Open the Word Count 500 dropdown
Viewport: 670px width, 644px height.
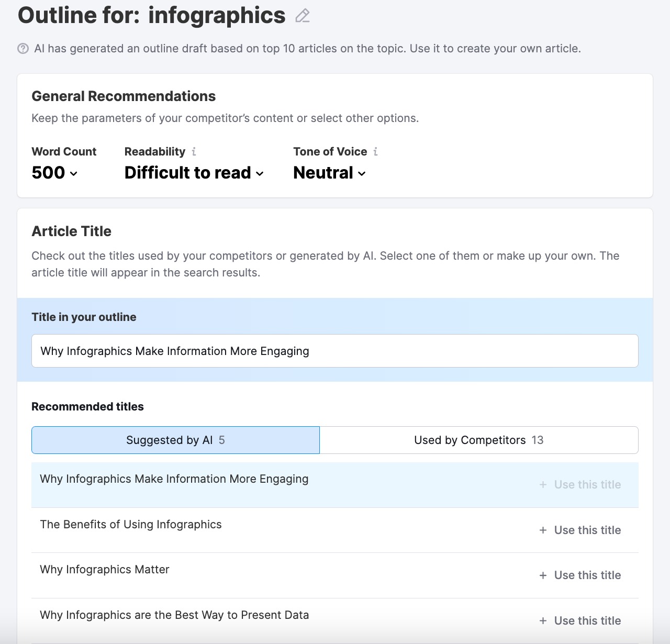[x=54, y=173]
